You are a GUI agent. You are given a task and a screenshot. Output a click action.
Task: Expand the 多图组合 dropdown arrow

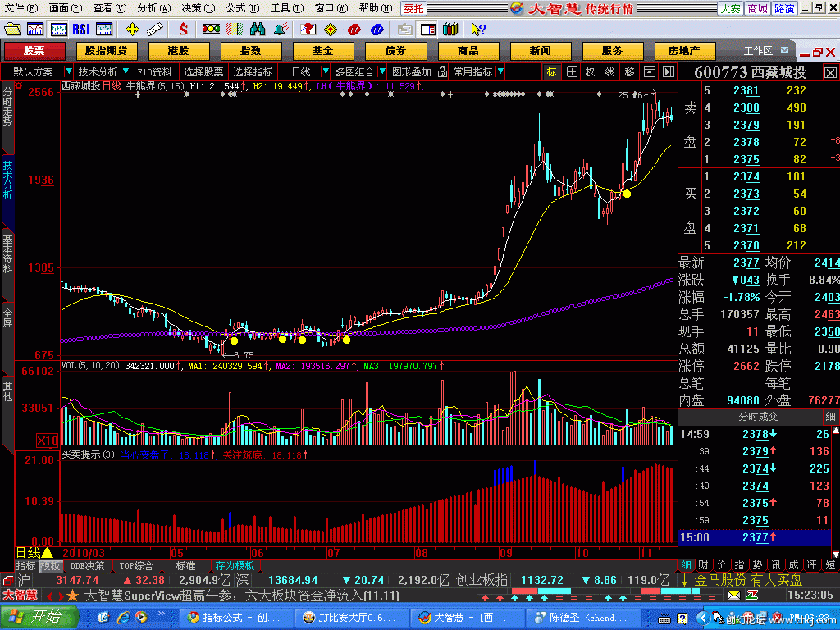pyautogui.click(x=382, y=72)
